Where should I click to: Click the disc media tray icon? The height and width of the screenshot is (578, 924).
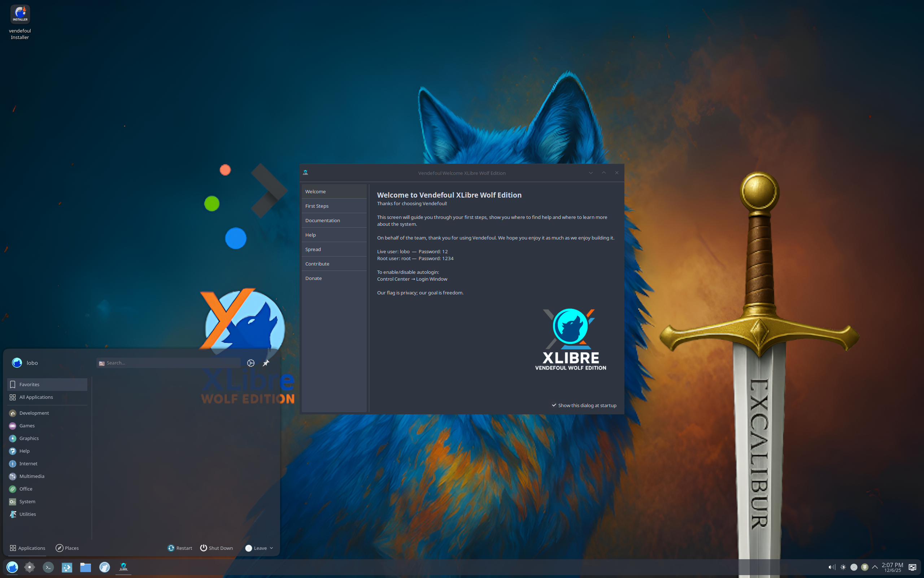pyautogui.click(x=854, y=567)
